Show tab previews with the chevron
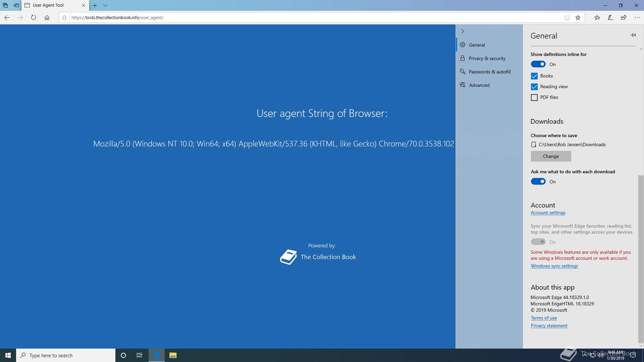644x362 pixels. (x=105, y=5)
